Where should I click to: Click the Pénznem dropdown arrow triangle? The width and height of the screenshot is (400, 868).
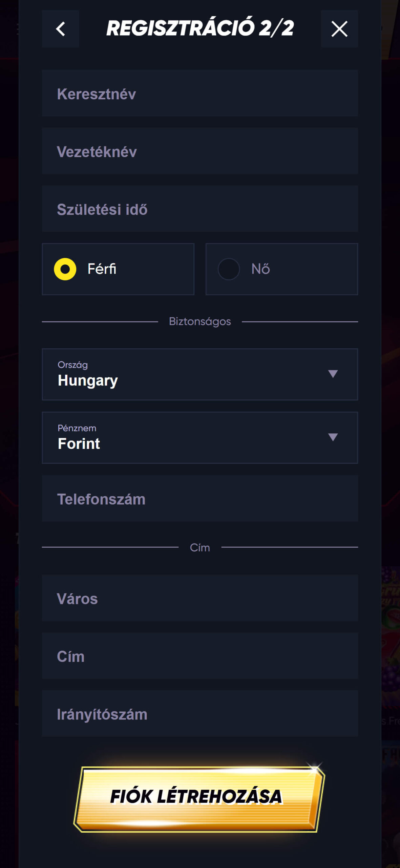[x=333, y=437]
